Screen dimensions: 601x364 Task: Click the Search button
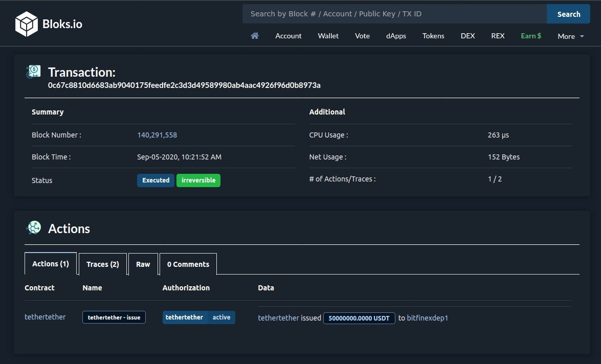click(x=568, y=14)
